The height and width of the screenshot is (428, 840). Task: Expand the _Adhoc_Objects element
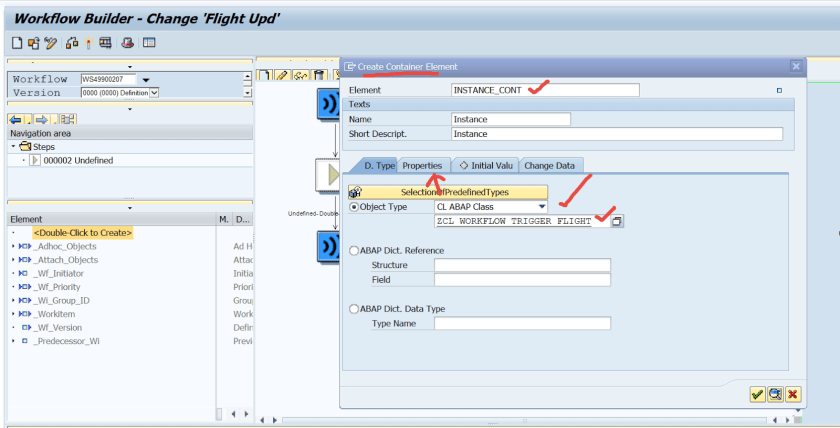(x=13, y=246)
